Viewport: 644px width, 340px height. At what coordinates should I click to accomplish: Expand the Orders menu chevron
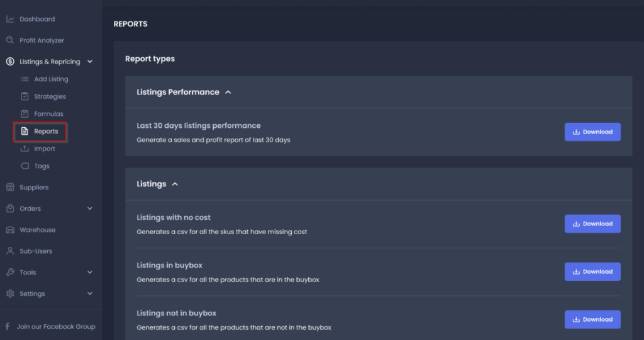90,208
